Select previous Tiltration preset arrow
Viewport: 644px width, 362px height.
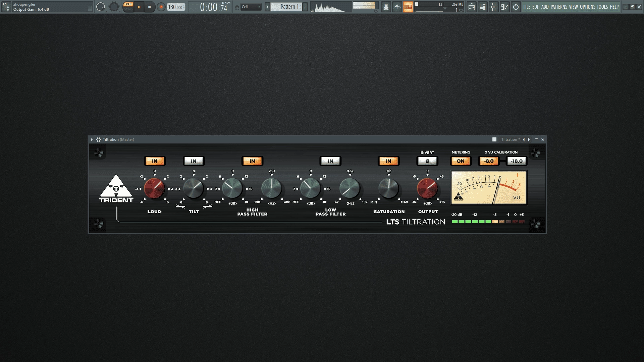click(x=524, y=139)
